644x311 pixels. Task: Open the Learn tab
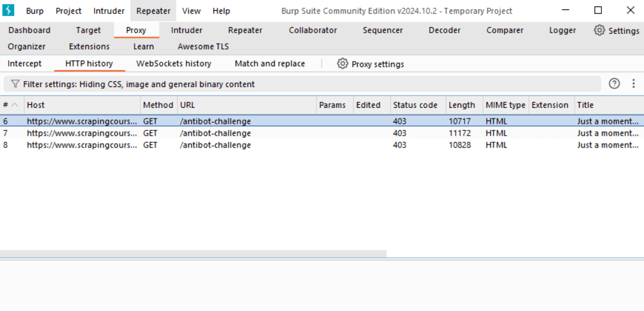coord(144,47)
